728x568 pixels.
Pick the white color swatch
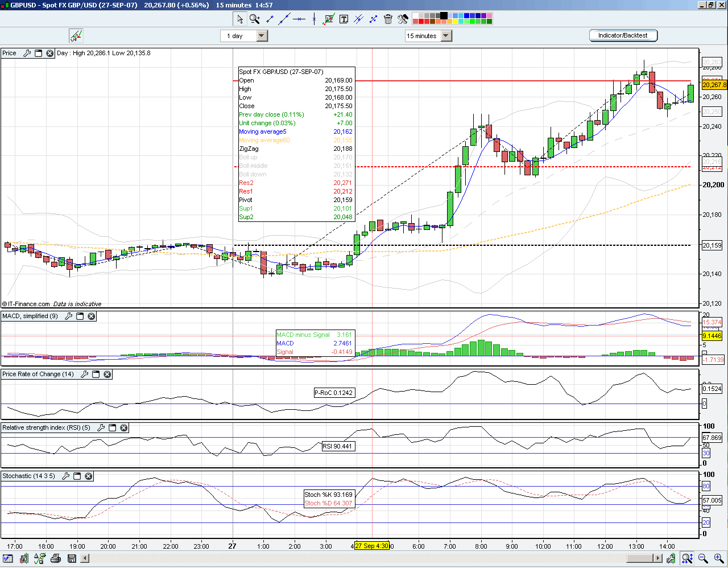(x=416, y=16)
